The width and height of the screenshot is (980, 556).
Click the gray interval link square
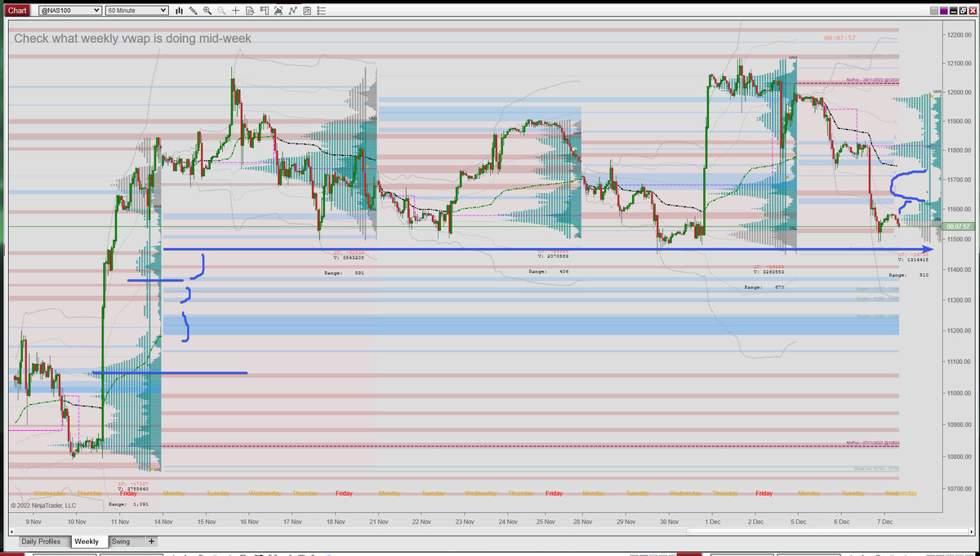tap(934, 11)
